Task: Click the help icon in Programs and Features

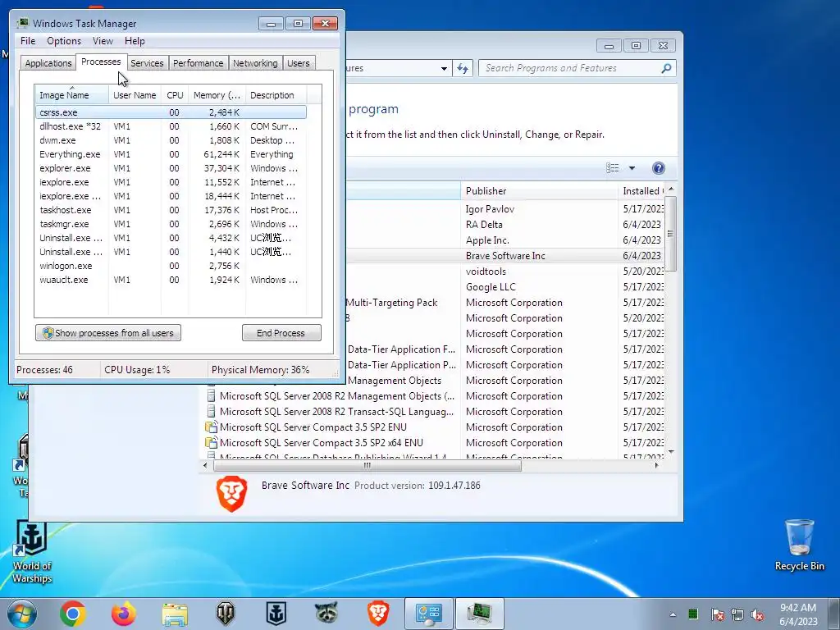Action: pos(659,168)
